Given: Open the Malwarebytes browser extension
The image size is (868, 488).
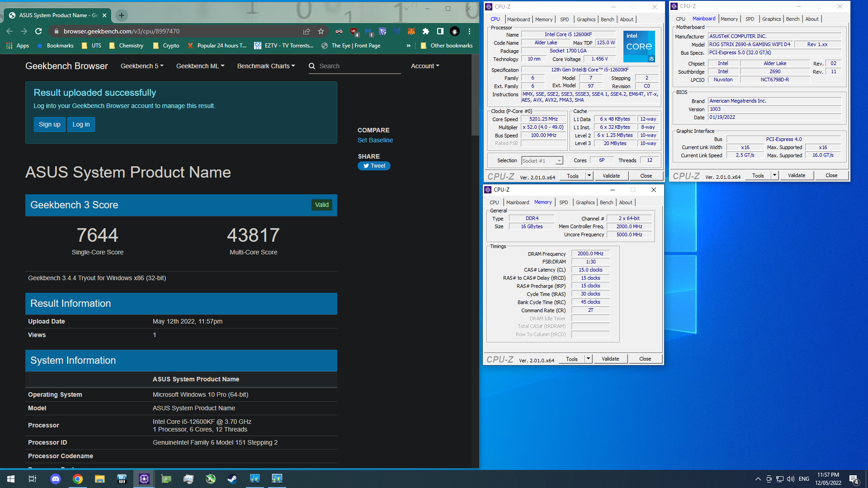Looking at the screenshot, I should (x=368, y=32).
